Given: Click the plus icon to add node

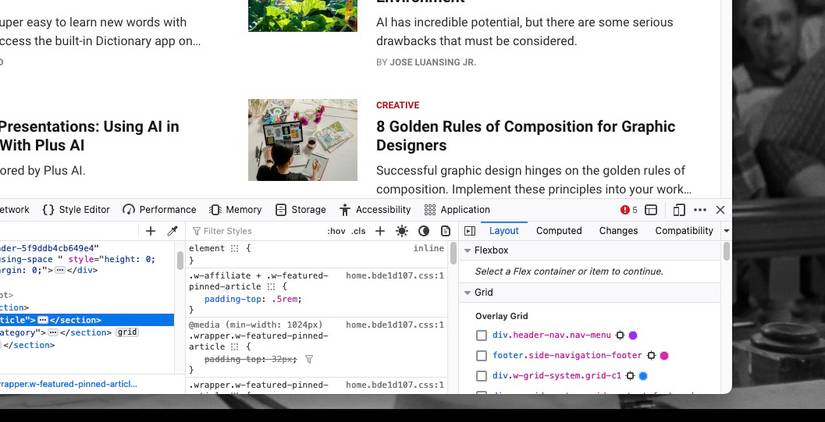Looking at the screenshot, I should (x=150, y=231).
